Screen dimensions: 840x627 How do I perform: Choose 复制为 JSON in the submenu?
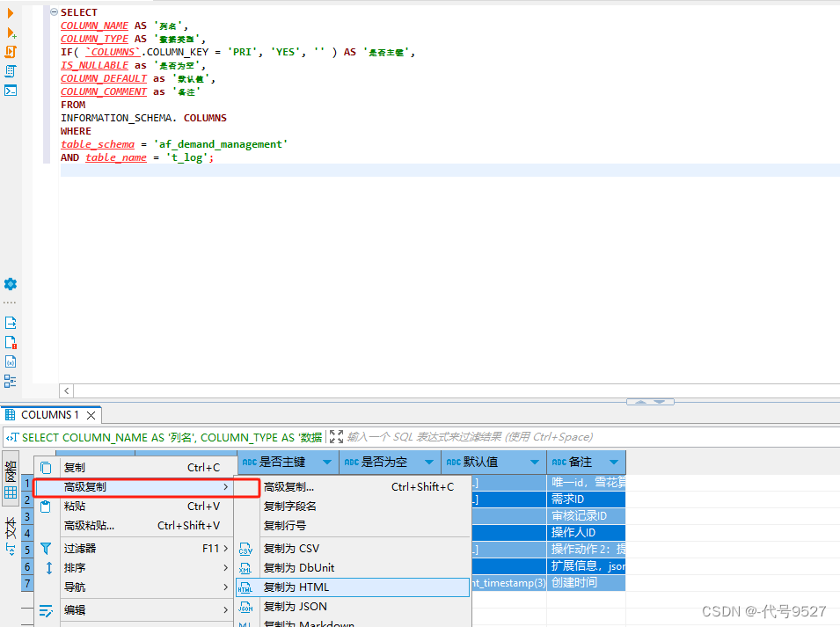pyautogui.click(x=353, y=606)
